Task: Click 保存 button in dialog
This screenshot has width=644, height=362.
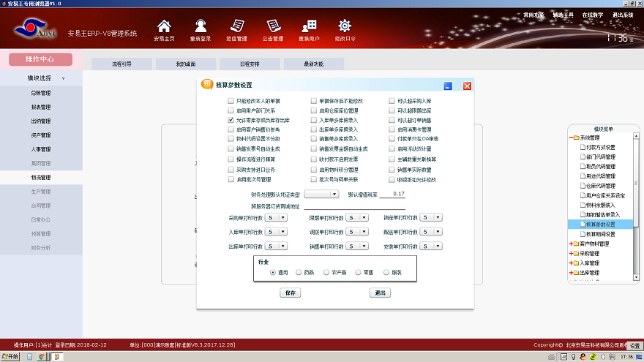Action: 291,293
